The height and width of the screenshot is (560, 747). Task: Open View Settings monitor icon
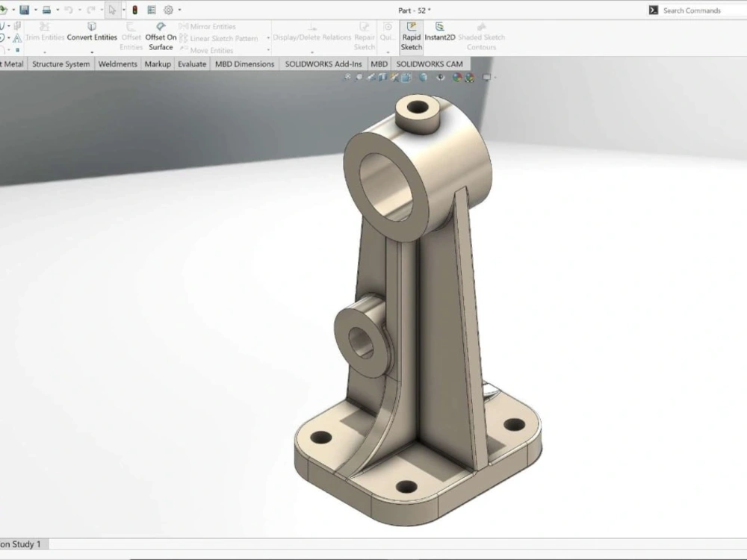click(486, 77)
